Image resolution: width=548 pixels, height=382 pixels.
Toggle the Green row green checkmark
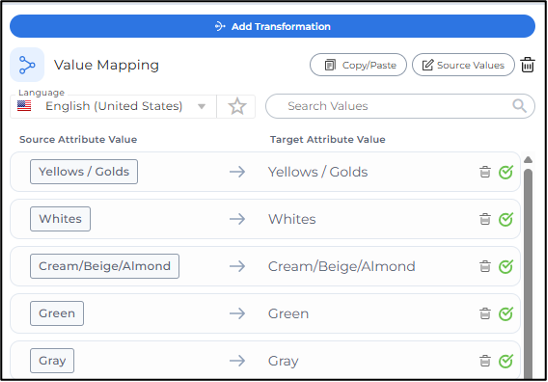[506, 313]
